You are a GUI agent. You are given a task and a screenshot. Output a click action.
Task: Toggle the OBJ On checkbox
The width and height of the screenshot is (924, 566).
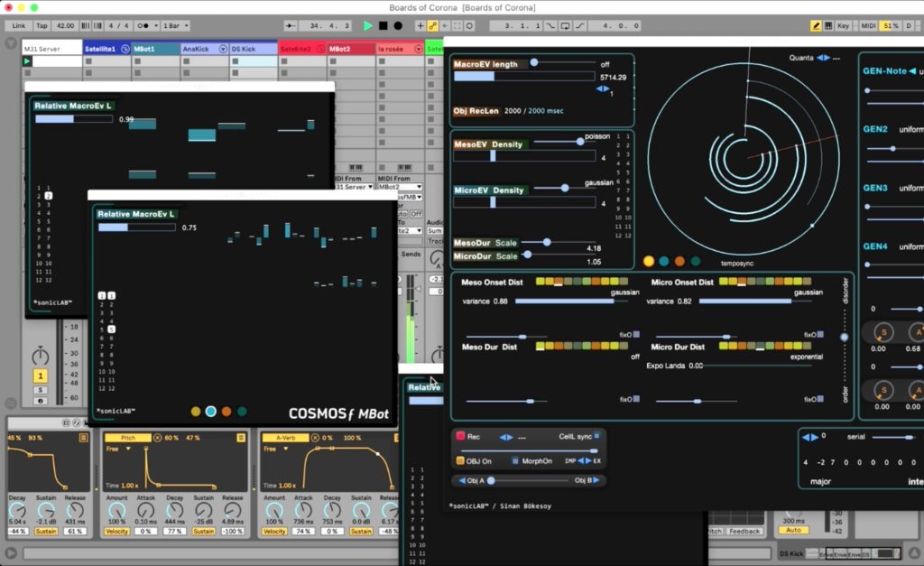[x=460, y=460]
